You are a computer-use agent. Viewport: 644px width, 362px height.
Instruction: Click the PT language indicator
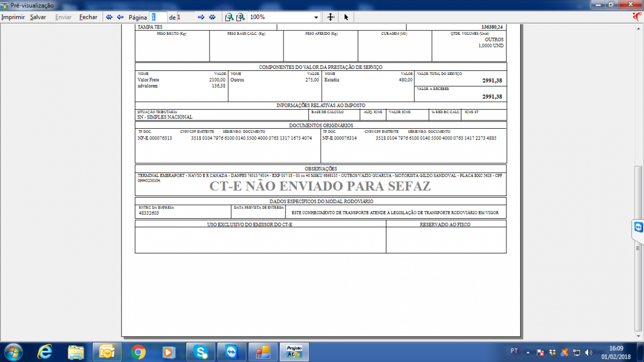point(514,351)
